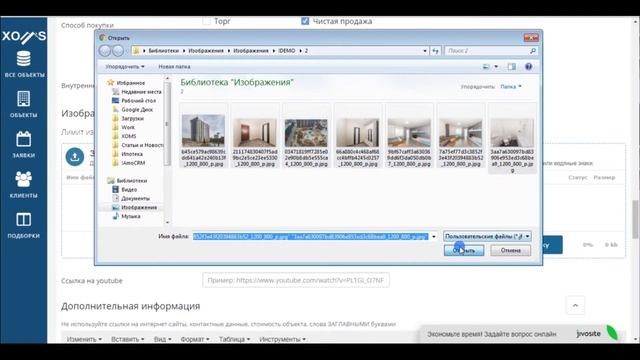Click the blue upload images icon
This screenshot has height=360, width=640.
click(x=75, y=157)
